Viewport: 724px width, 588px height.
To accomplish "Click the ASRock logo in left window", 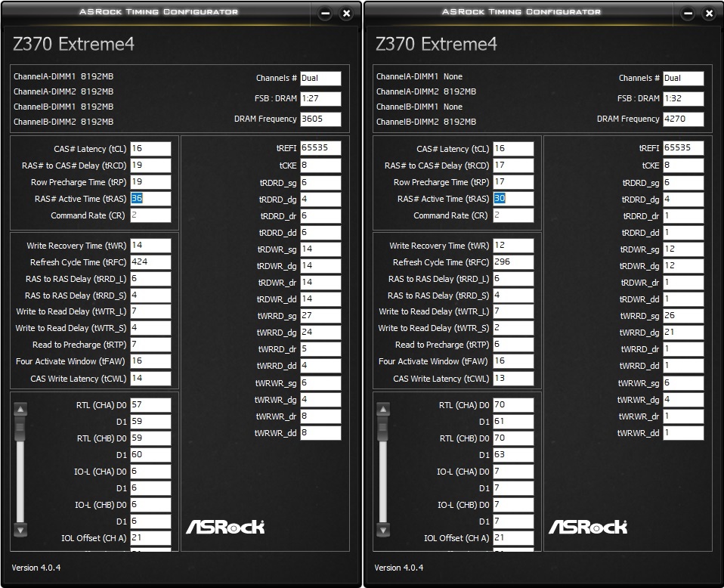I will tap(225, 526).
